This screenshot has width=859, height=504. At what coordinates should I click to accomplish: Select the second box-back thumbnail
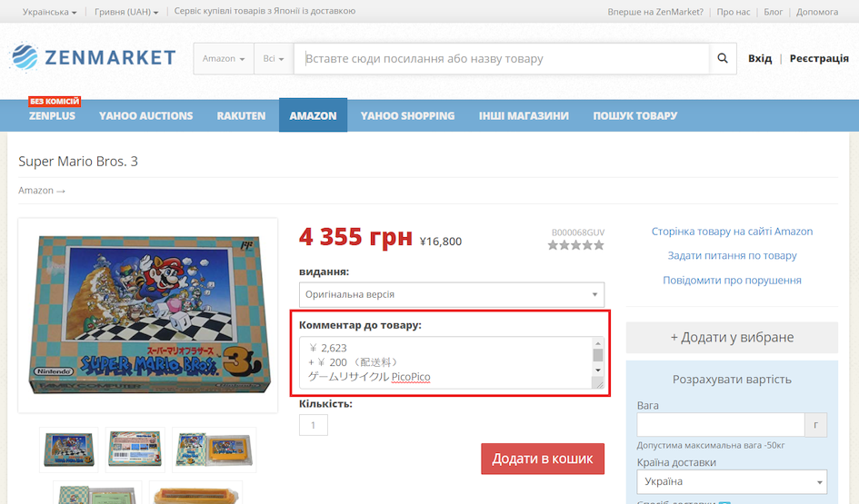coord(135,450)
